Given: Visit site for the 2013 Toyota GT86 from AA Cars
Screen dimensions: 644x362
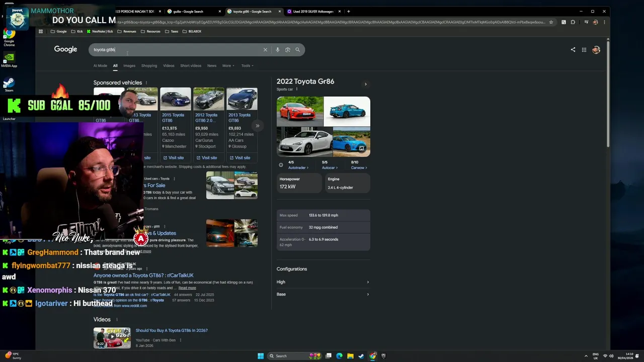Looking at the screenshot, I should point(239,158).
